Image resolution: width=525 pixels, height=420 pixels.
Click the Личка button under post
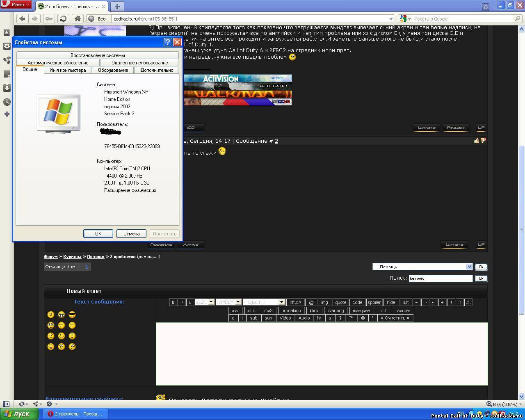(x=190, y=244)
